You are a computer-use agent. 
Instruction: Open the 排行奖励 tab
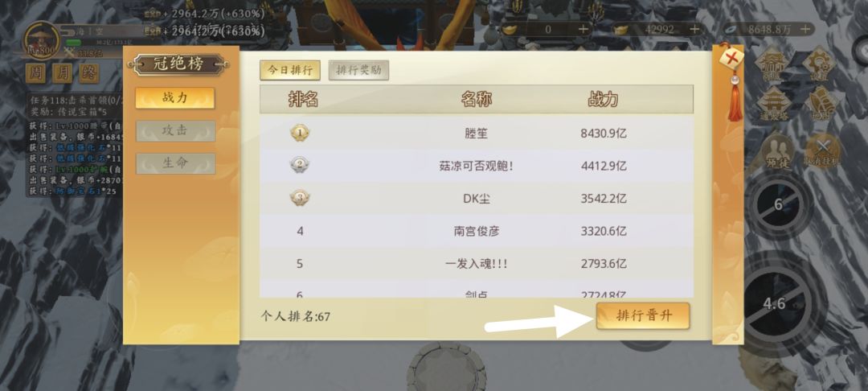pos(358,70)
